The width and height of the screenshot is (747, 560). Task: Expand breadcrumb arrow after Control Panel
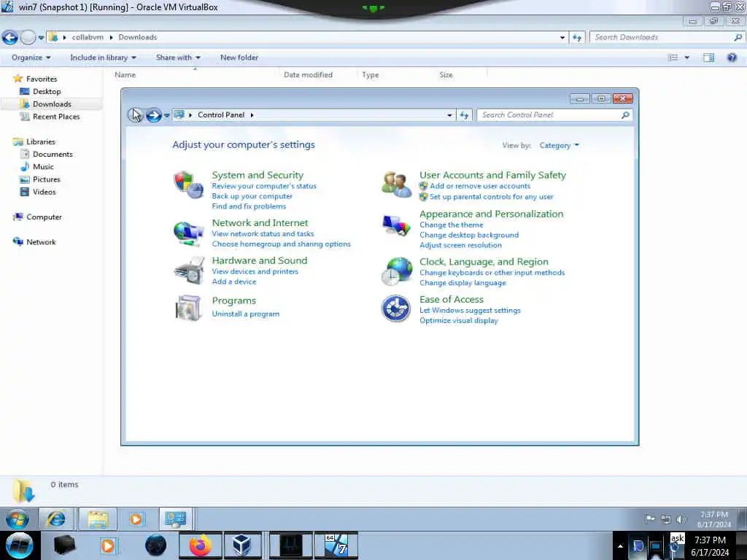pos(252,115)
